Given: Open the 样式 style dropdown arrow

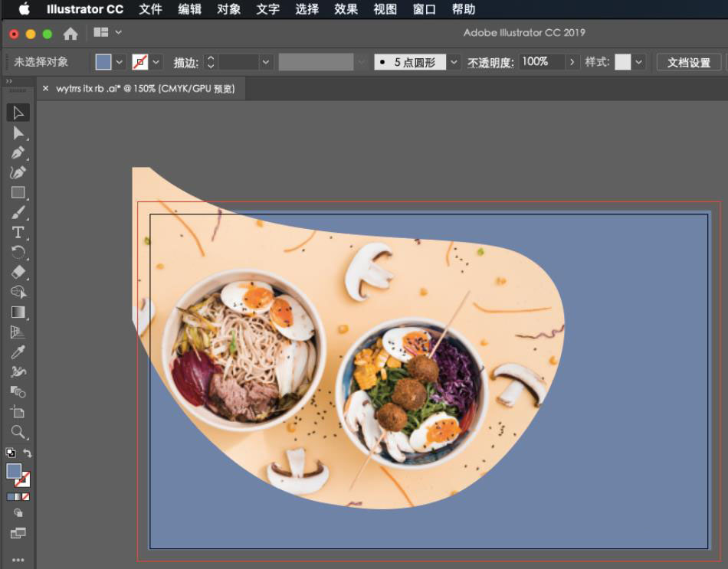Looking at the screenshot, I should click(x=639, y=62).
